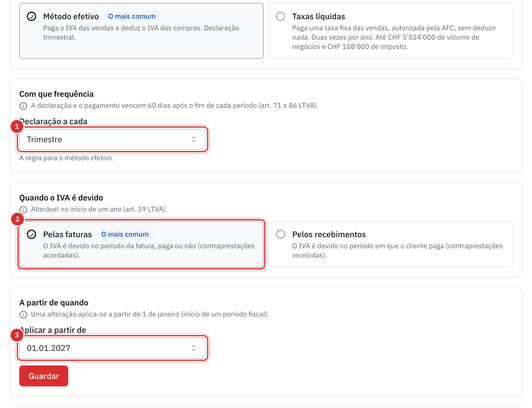
Task: Click the Quando o IVA é devido heading
Action: (61, 198)
